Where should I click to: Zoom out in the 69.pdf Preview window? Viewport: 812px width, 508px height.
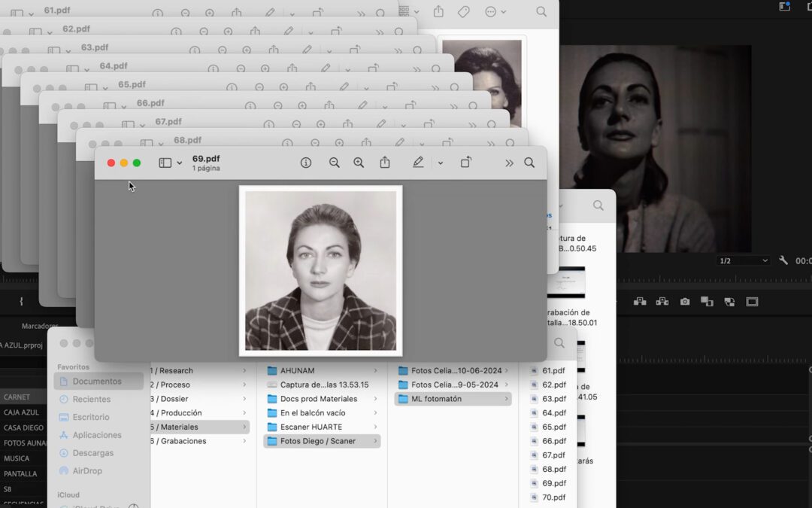click(334, 163)
